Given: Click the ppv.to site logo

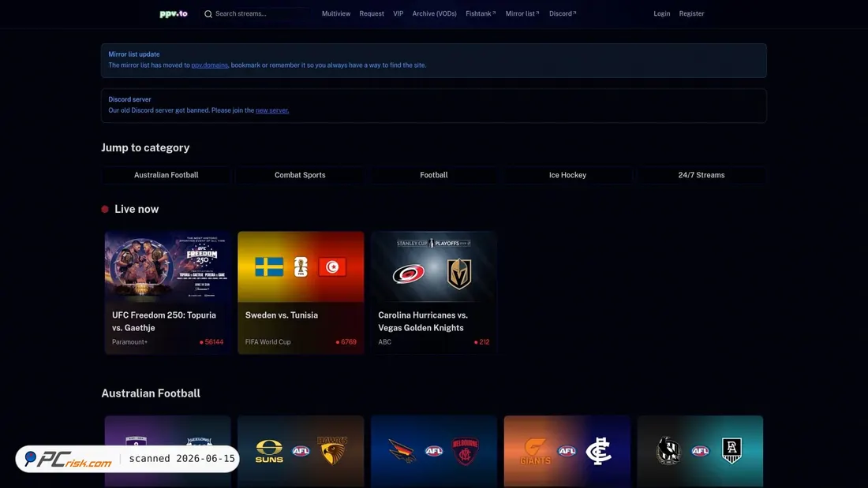Looking at the screenshot, I should point(174,14).
